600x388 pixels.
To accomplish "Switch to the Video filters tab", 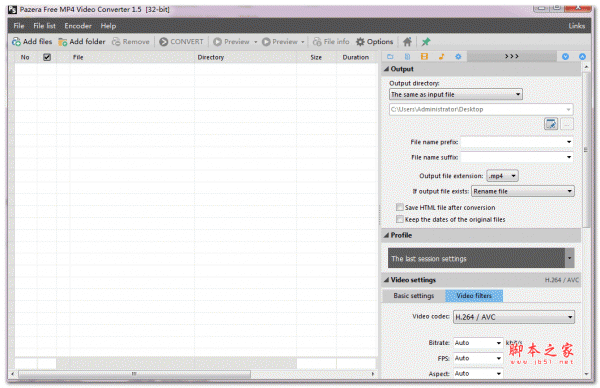I will (474, 296).
